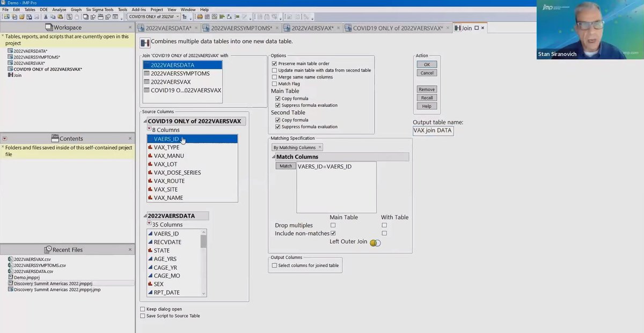Click the Help button in Action group
Screen dimensions: 644x333
pos(427,106)
